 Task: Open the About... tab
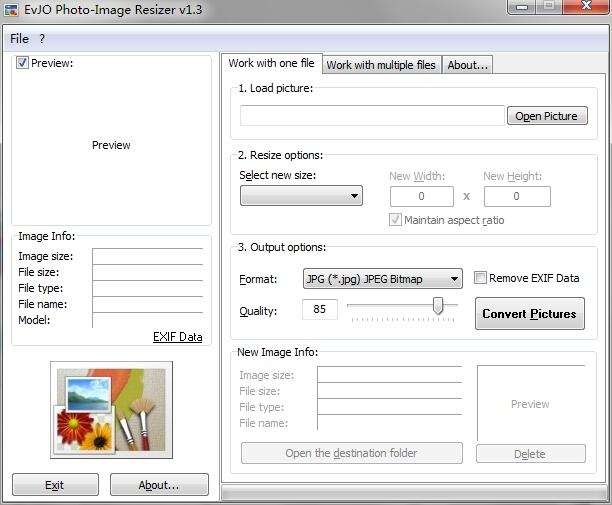click(468, 65)
